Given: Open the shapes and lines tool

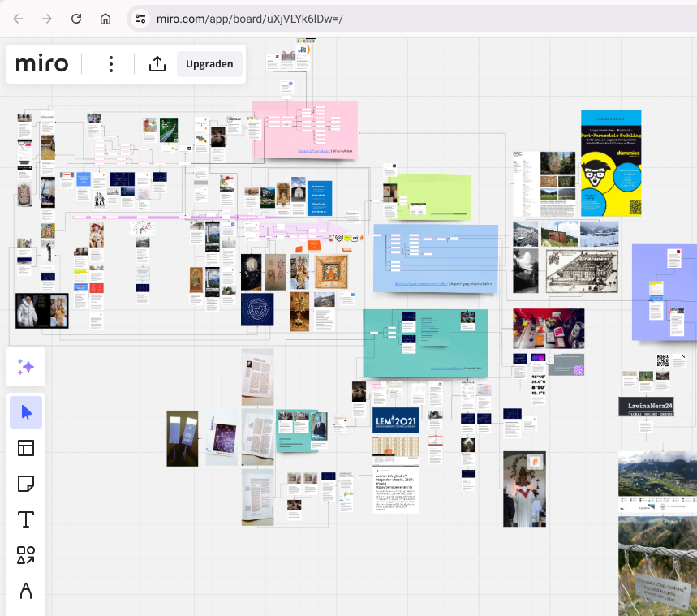Looking at the screenshot, I should [x=26, y=555].
